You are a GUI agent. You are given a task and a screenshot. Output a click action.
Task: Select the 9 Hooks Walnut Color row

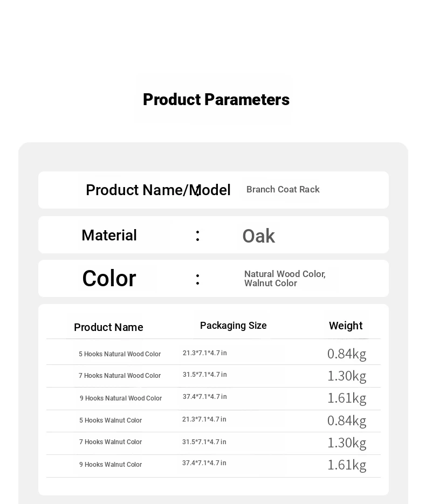[x=213, y=466]
